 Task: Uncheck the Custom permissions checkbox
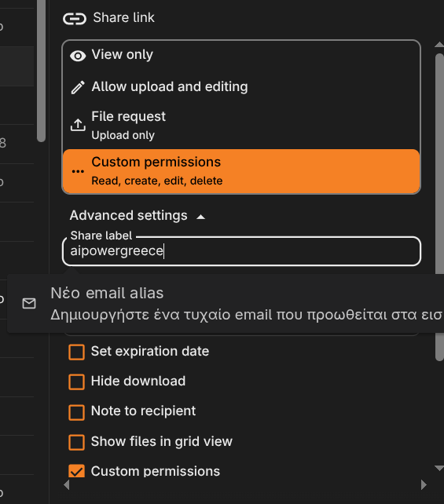(x=76, y=471)
